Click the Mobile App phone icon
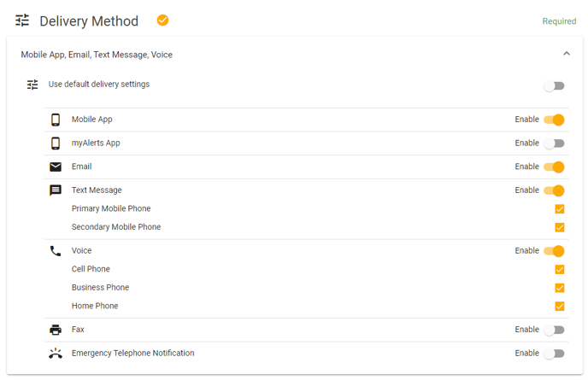The image size is (588, 380). tap(56, 120)
